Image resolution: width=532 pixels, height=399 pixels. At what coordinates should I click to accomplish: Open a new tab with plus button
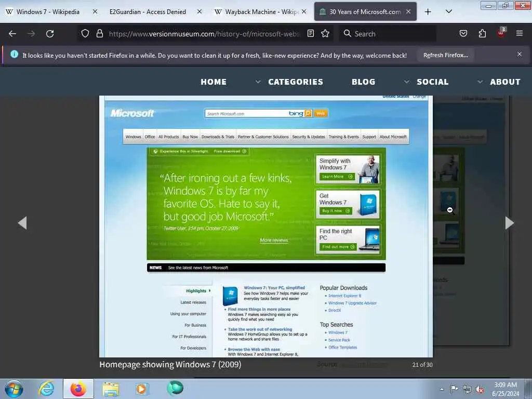click(x=428, y=12)
